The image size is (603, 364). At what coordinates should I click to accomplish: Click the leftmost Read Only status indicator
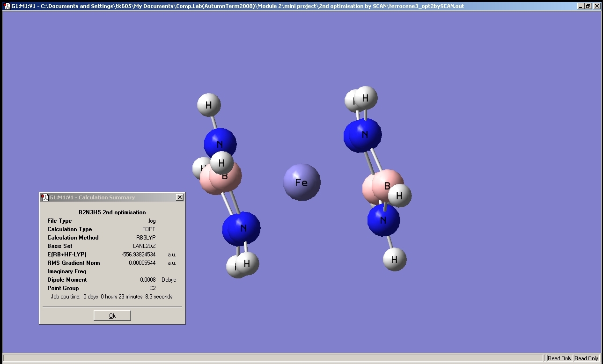(559, 358)
